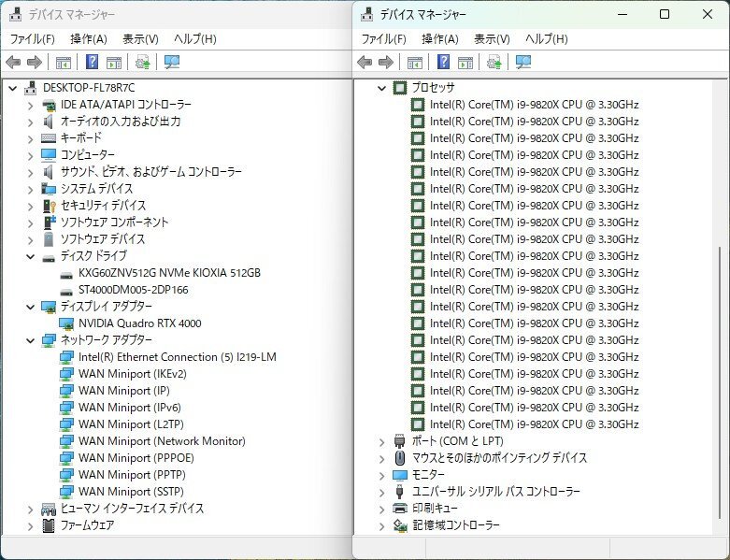Select WAN Miniport (L2TP) entry
The height and width of the screenshot is (560, 730).
pos(131,424)
